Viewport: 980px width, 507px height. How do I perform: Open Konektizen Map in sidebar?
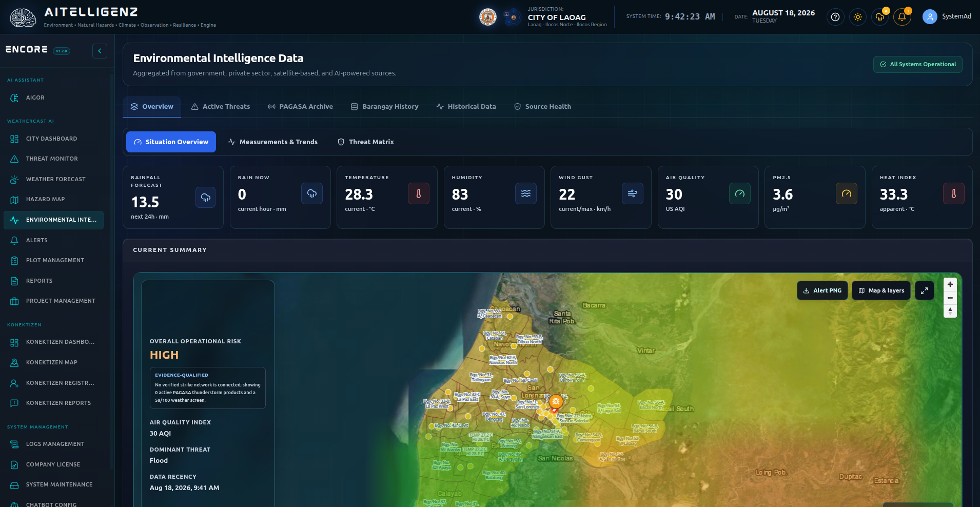click(53, 362)
